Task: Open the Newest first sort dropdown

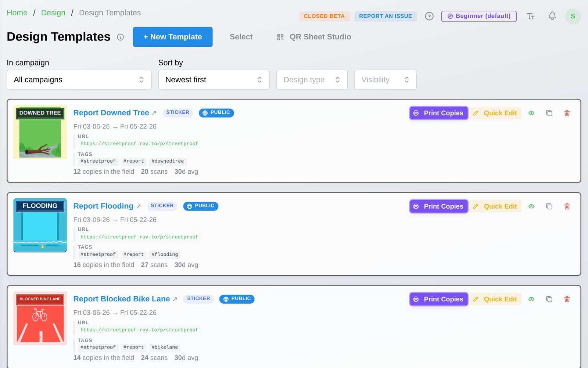Action: click(214, 80)
